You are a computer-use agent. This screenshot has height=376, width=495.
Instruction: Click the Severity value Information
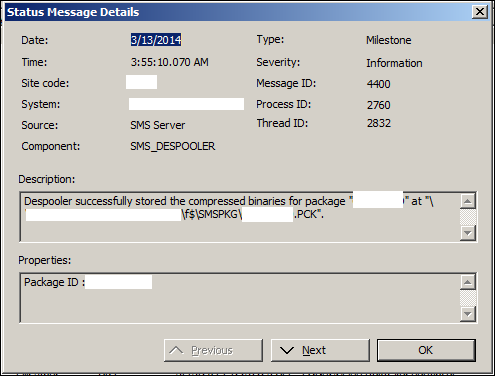pyautogui.click(x=394, y=63)
